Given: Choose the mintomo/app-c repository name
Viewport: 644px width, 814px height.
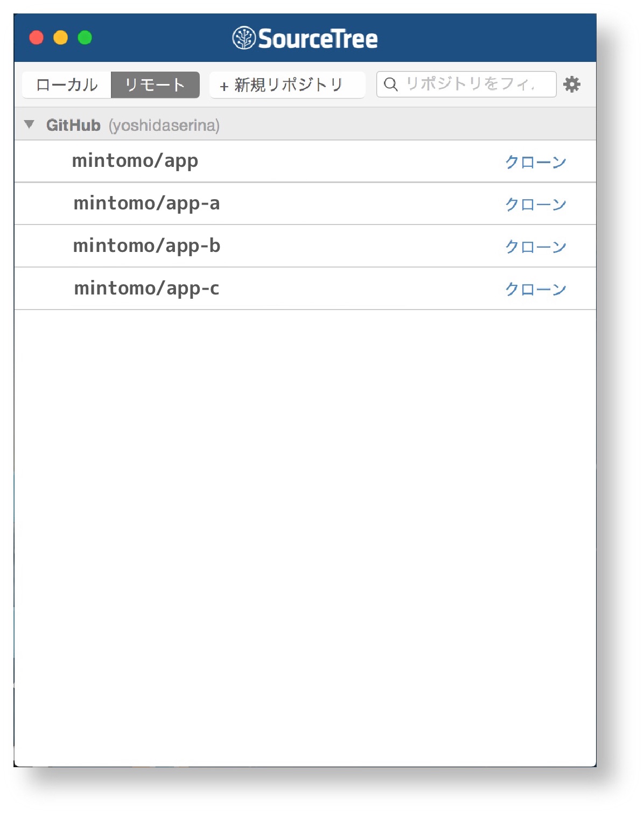Looking at the screenshot, I should pos(146,289).
